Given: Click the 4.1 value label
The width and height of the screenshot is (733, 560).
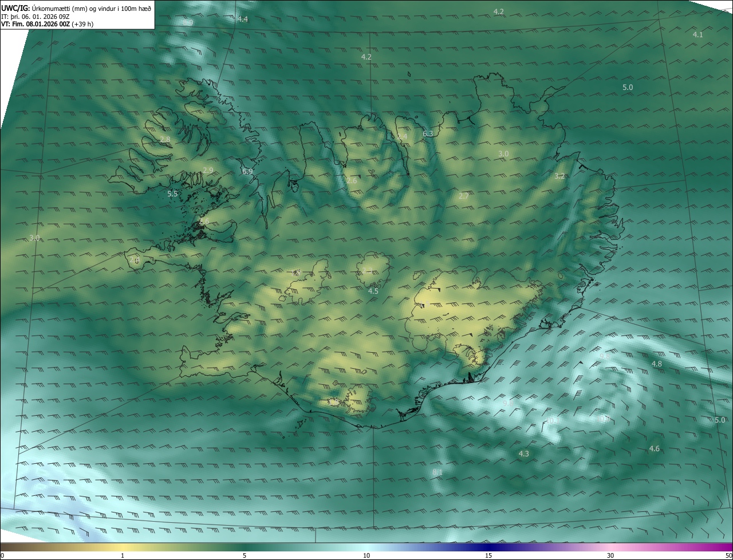Looking at the screenshot, I should pyautogui.click(x=697, y=35).
